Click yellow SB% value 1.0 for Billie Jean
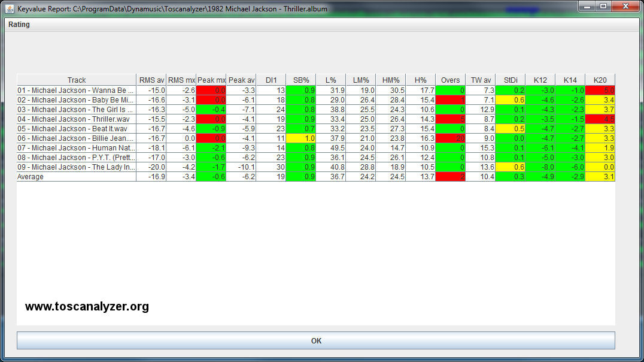The width and height of the screenshot is (644, 362). point(301,138)
